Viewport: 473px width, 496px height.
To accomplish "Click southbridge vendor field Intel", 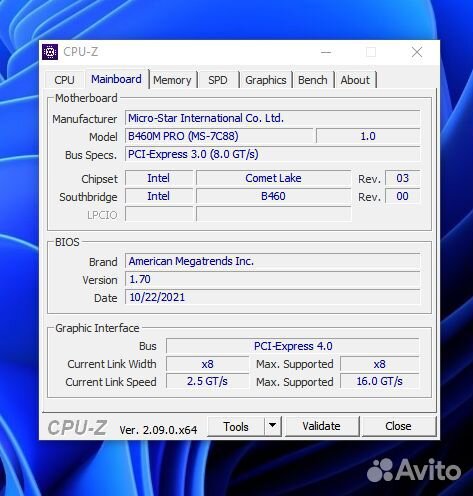I will pos(159,196).
